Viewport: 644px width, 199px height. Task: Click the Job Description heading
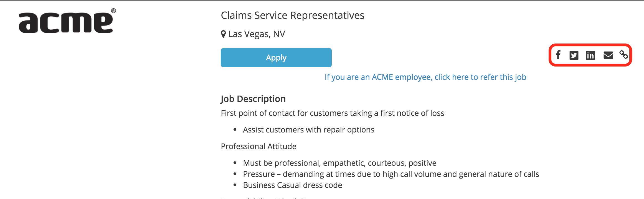click(x=253, y=99)
